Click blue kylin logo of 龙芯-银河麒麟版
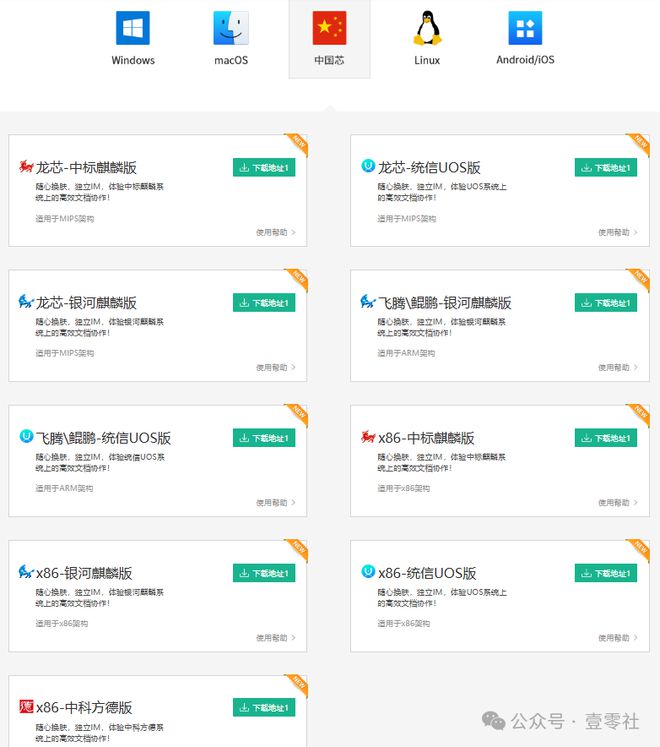 (26, 301)
